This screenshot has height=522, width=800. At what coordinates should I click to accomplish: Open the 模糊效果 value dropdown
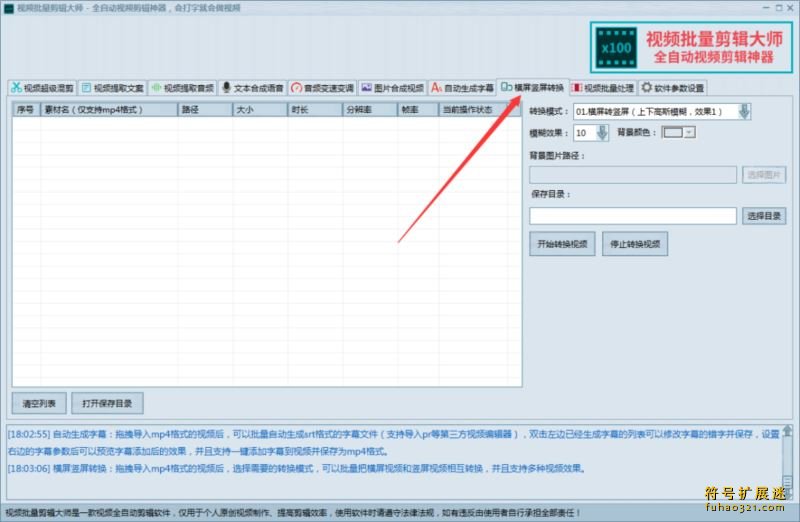602,132
